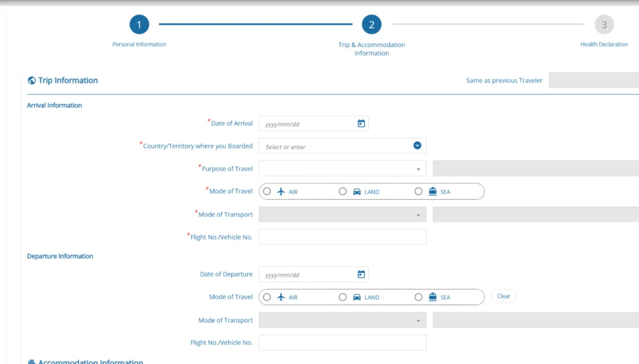639x364 pixels.
Task: Focus the Date of Arrival input field
Action: click(x=313, y=123)
